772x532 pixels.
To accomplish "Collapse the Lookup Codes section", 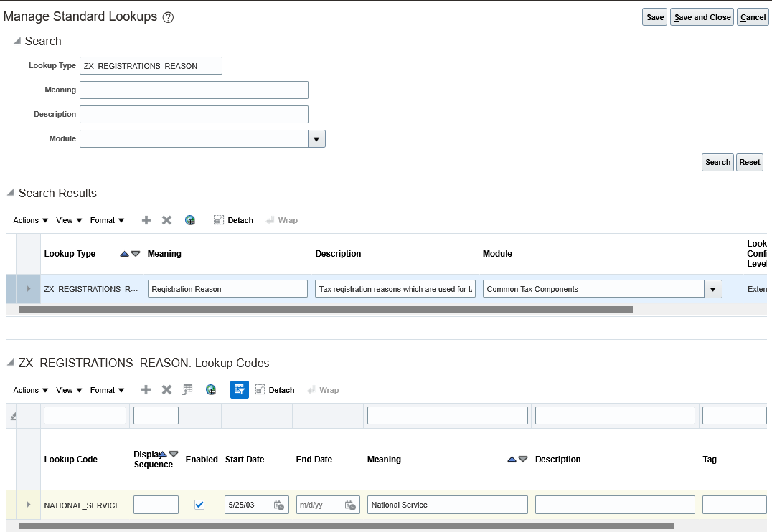I will 10,362.
